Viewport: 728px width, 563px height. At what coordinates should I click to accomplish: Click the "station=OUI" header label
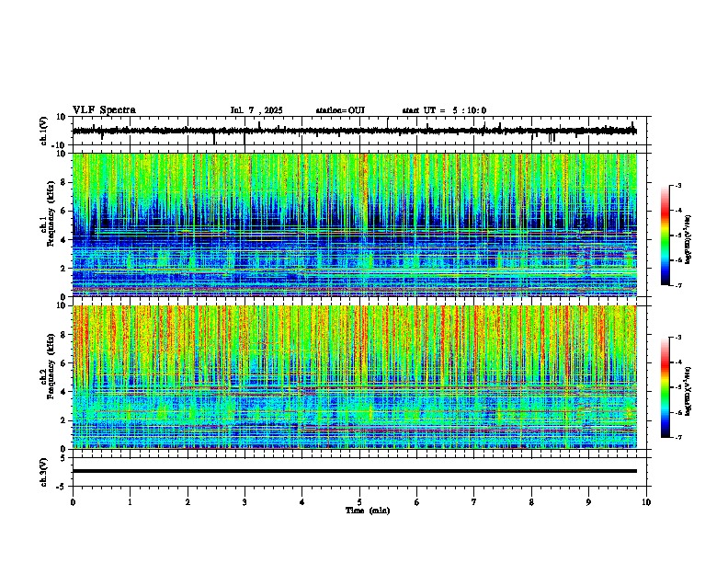coord(340,110)
